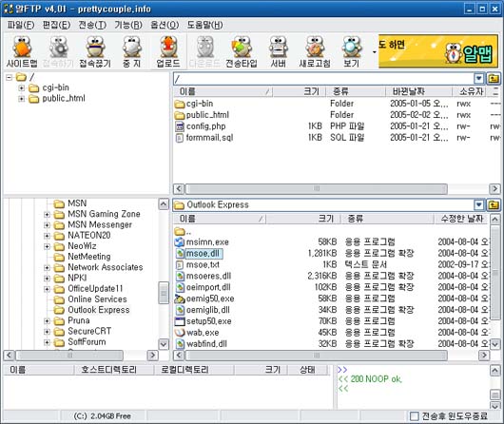The width and height of the screenshot is (504, 424).
Task: Open the 전송(T) menu
Action: 92,25
